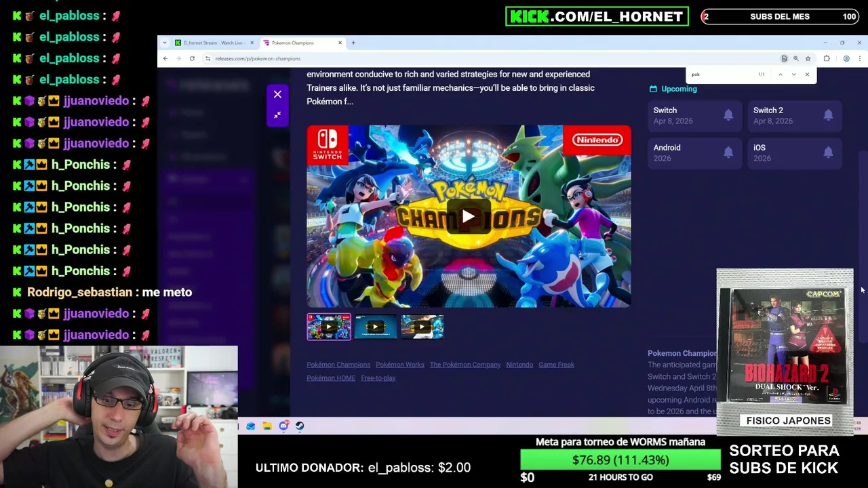This screenshot has height=488, width=868.
Task: Open the Pokémon HOME tag link
Action: pyautogui.click(x=331, y=378)
